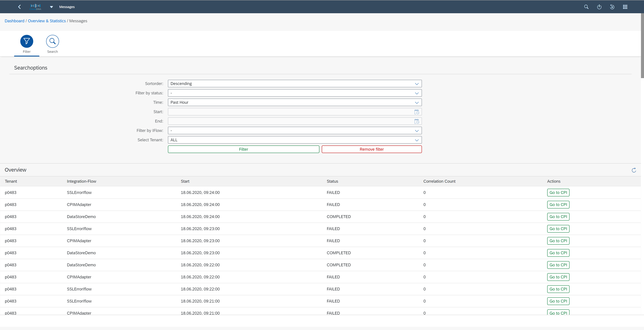Expand the Time dropdown showing Past Hour
The height and width of the screenshot is (330, 644).
pyautogui.click(x=417, y=102)
